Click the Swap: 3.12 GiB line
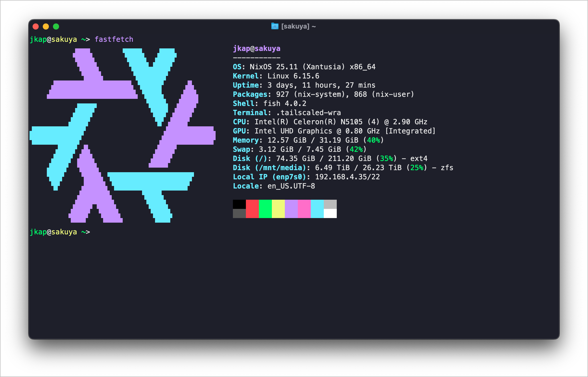588x377 pixels. [x=300, y=149]
